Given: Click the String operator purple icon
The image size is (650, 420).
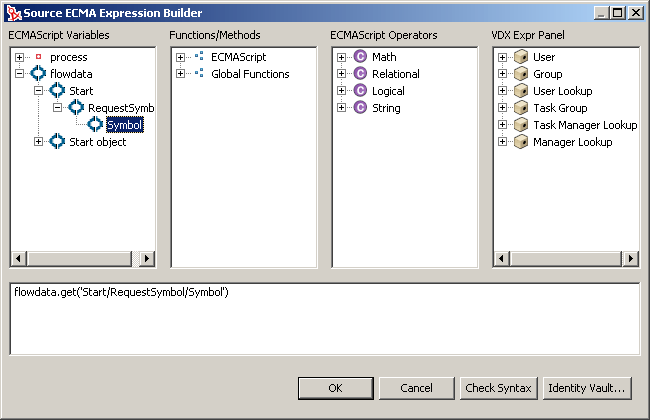Looking at the screenshot, I should coord(360,107).
